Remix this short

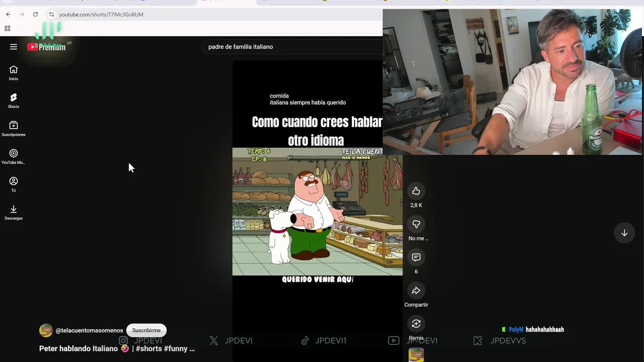[x=416, y=324]
